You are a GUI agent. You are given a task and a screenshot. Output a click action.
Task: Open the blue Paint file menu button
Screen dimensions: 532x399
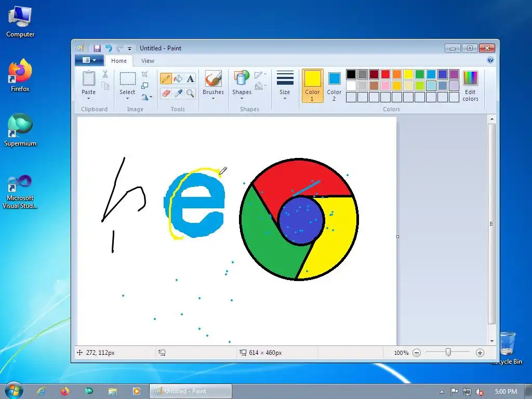point(89,60)
